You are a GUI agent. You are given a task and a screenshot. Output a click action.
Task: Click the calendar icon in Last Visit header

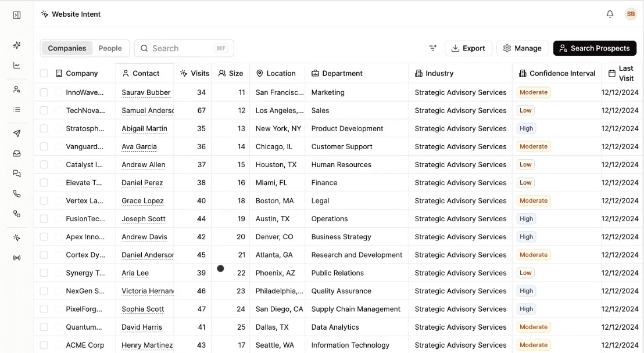611,74
